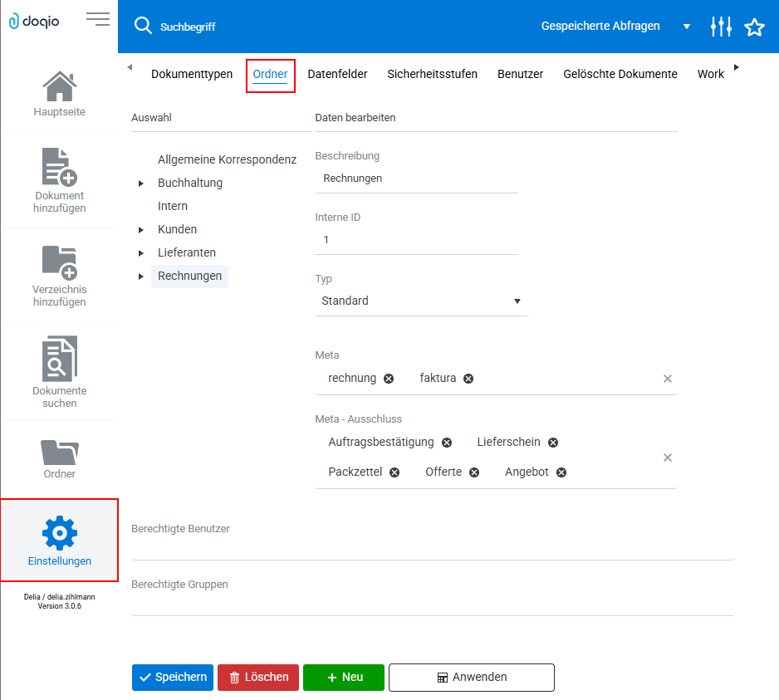Expand the Lieferanten folder
This screenshot has height=700, width=779.
pyautogui.click(x=141, y=253)
